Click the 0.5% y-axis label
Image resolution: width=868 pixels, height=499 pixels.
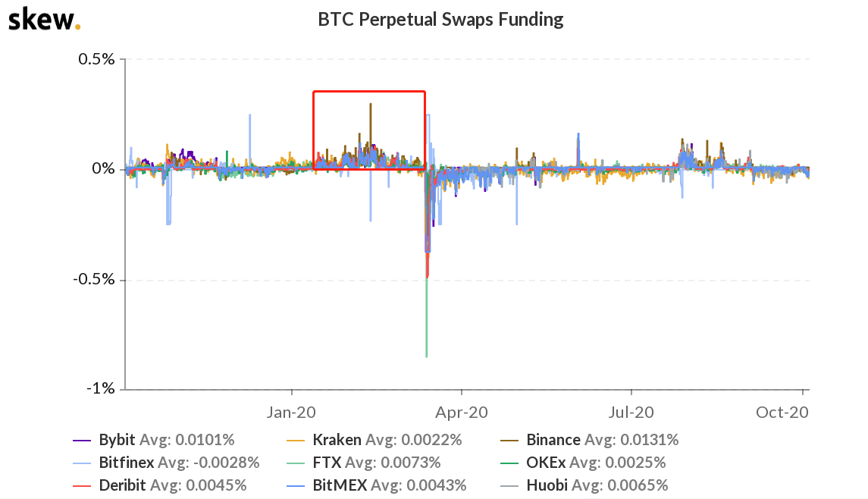[96, 58]
